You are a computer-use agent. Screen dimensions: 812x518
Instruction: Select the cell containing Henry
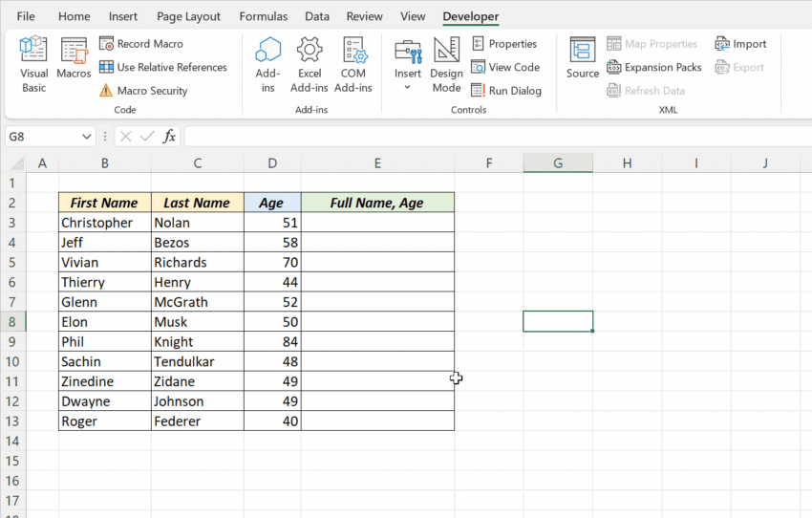(198, 282)
